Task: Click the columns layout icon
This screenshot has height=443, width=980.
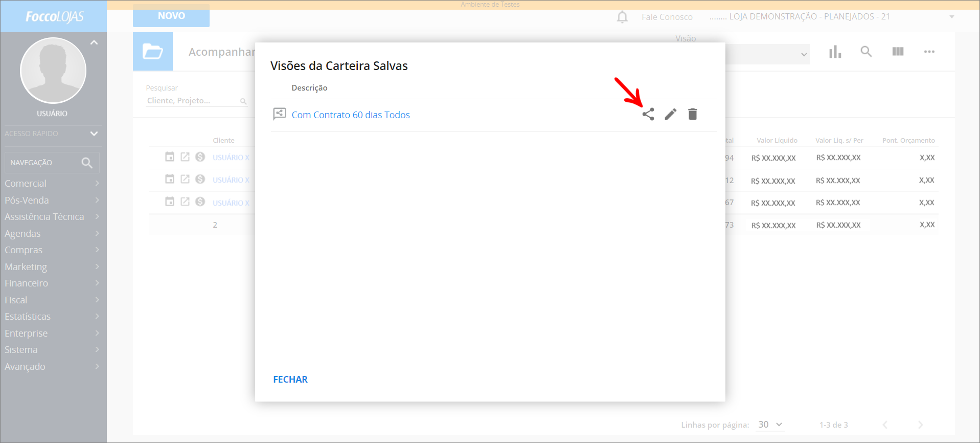Action: [x=898, y=52]
